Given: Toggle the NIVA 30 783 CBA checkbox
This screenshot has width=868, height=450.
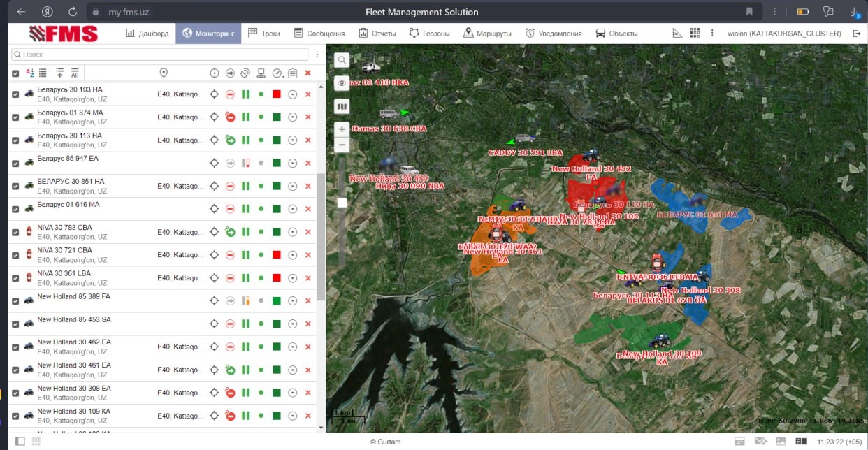Looking at the screenshot, I should coord(15,232).
